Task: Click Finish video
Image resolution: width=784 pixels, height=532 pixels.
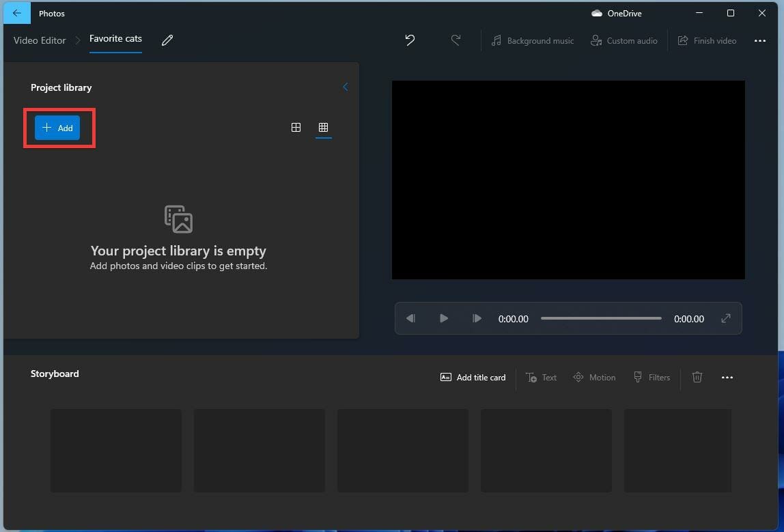Action: pos(708,40)
